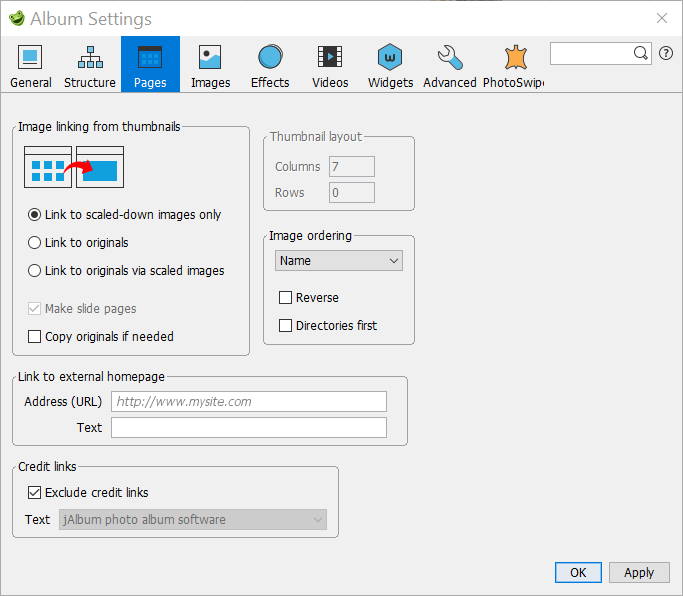Open the Effects settings icon

[x=270, y=57]
